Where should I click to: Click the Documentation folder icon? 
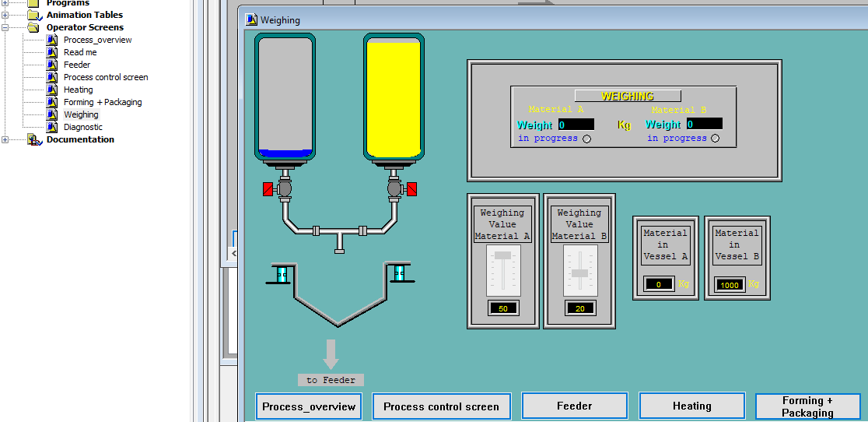[33, 139]
